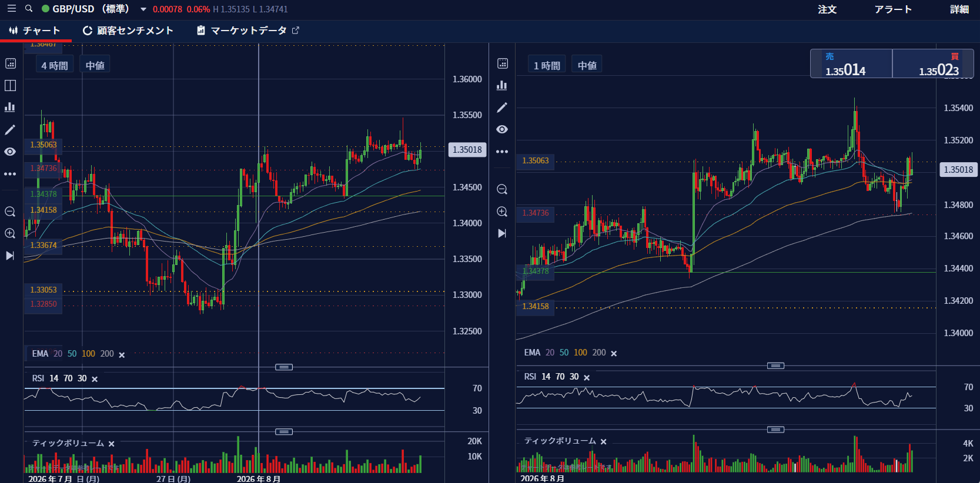Switch to the 顧客センチメント tab
This screenshot has height=483, width=980.
[x=128, y=31]
